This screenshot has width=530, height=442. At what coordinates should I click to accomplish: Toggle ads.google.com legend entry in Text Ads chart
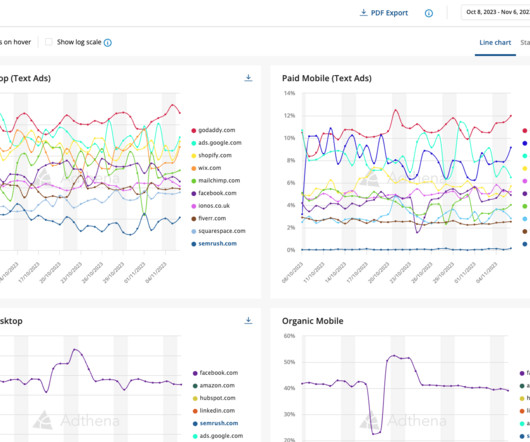[216, 143]
